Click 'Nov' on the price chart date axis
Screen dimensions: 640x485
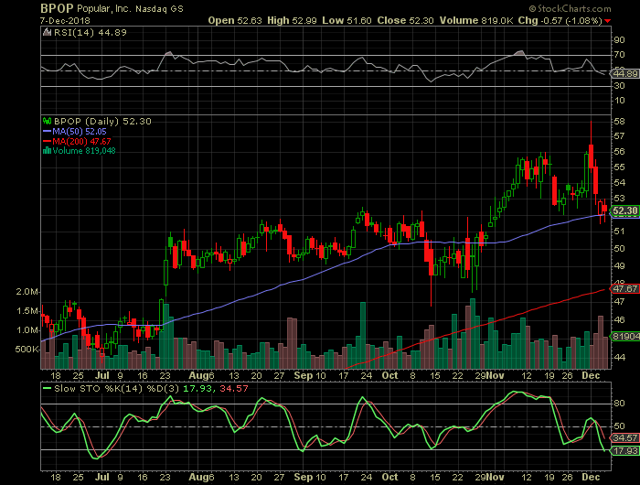coord(495,376)
